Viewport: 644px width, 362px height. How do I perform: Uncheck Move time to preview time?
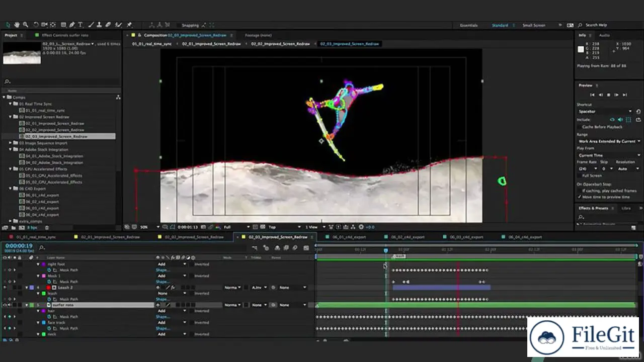(579, 197)
